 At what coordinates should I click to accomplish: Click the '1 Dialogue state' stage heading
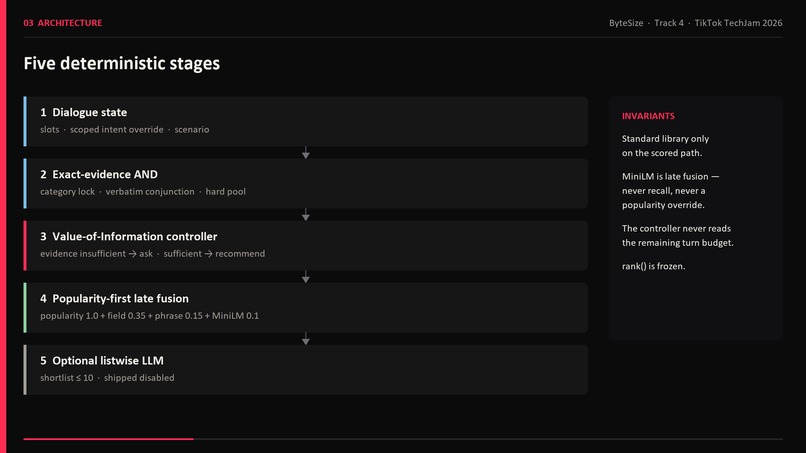click(83, 112)
